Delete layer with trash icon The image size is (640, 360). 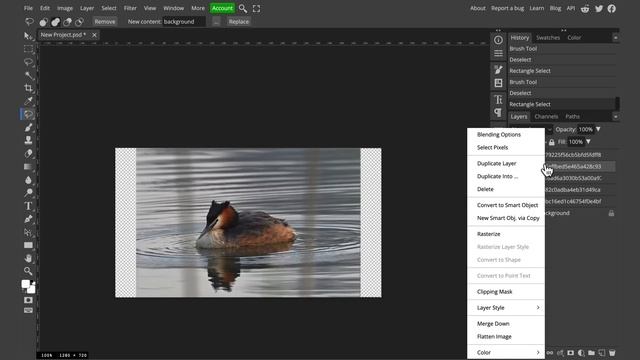(612, 353)
